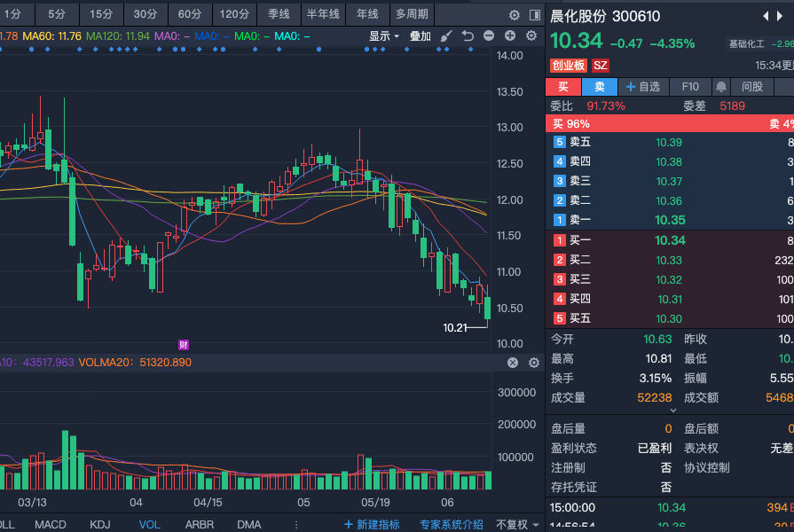Zoom out chart with minus icon
Viewport: 794px width, 532px height.
coord(489,35)
